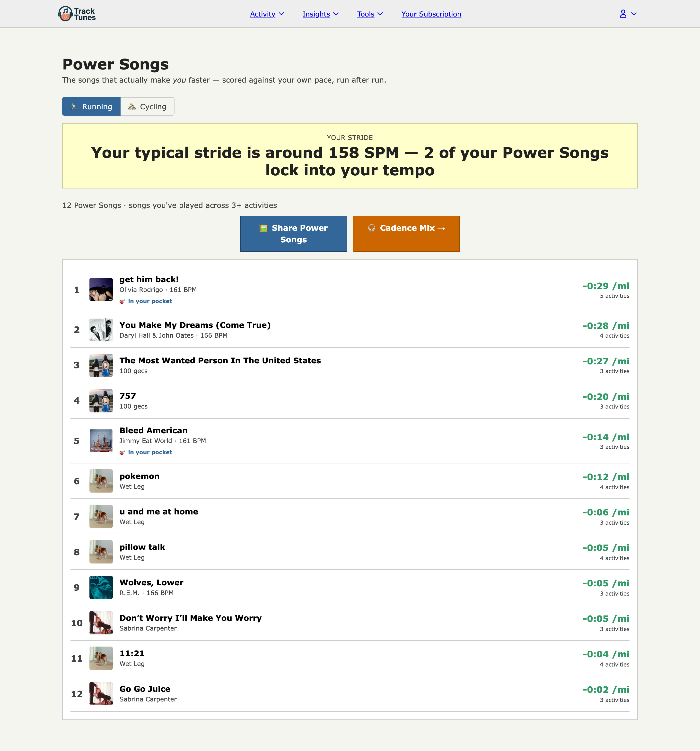The height and width of the screenshot is (751, 700).
Task: Open the user account profile icon
Action: 623,14
